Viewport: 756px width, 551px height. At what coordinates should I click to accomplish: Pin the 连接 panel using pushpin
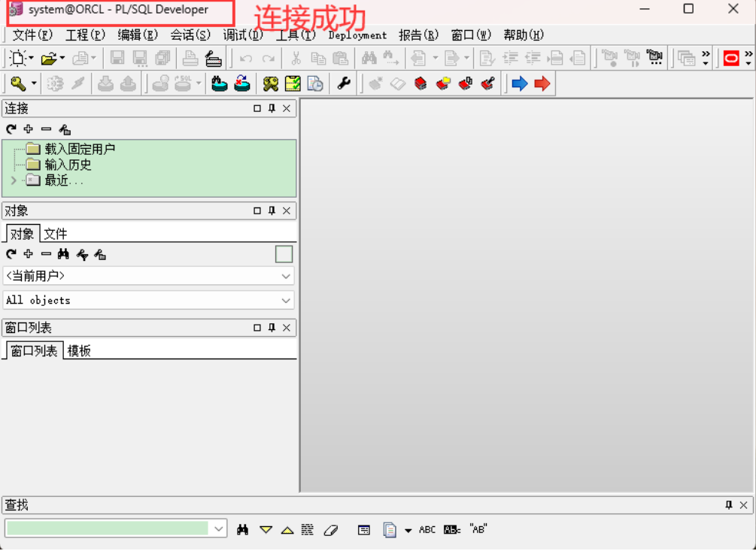[272, 108]
